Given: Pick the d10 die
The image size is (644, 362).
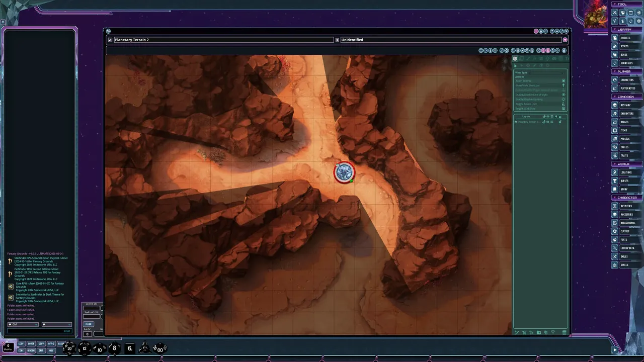Looking at the screenshot, I should (x=100, y=348).
